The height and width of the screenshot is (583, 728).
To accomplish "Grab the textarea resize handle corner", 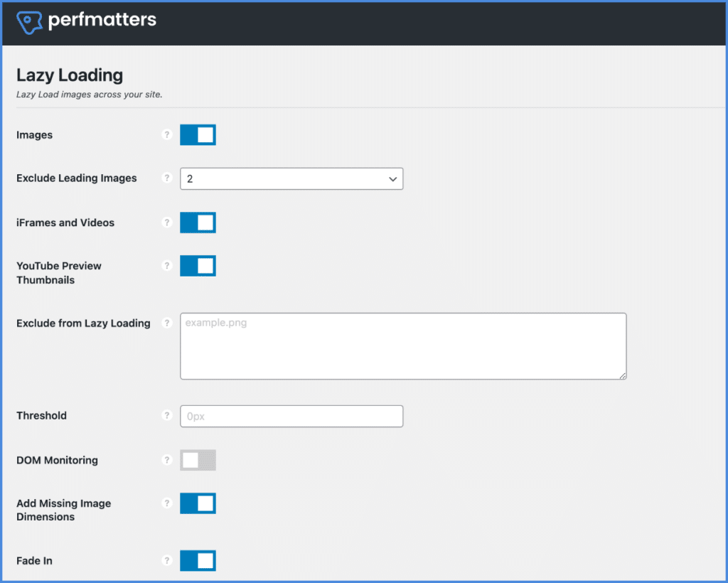I will coord(623,375).
